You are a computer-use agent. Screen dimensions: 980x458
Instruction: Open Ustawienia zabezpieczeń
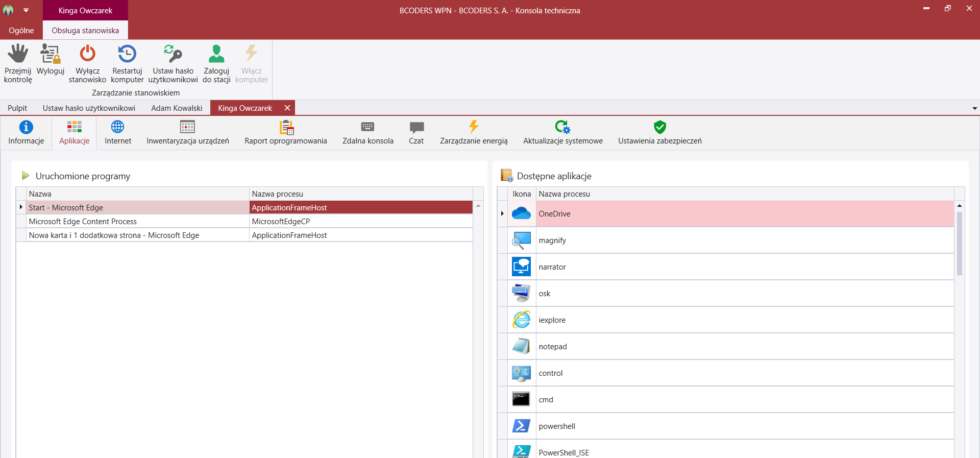pos(660,133)
